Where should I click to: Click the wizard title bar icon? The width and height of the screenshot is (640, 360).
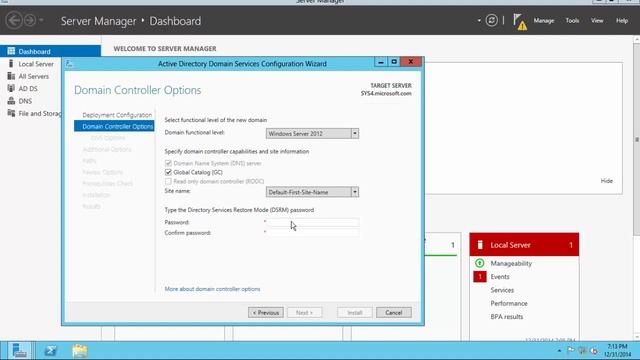coord(69,63)
